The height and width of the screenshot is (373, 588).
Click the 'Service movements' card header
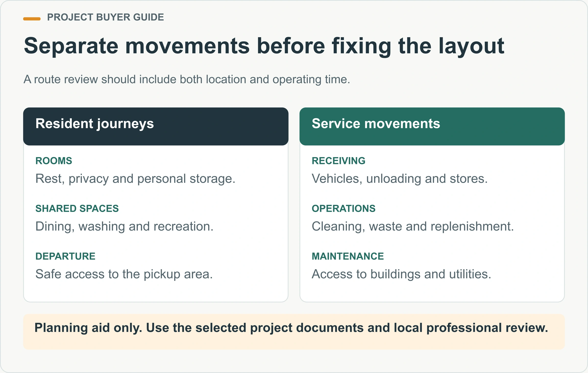tap(432, 126)
